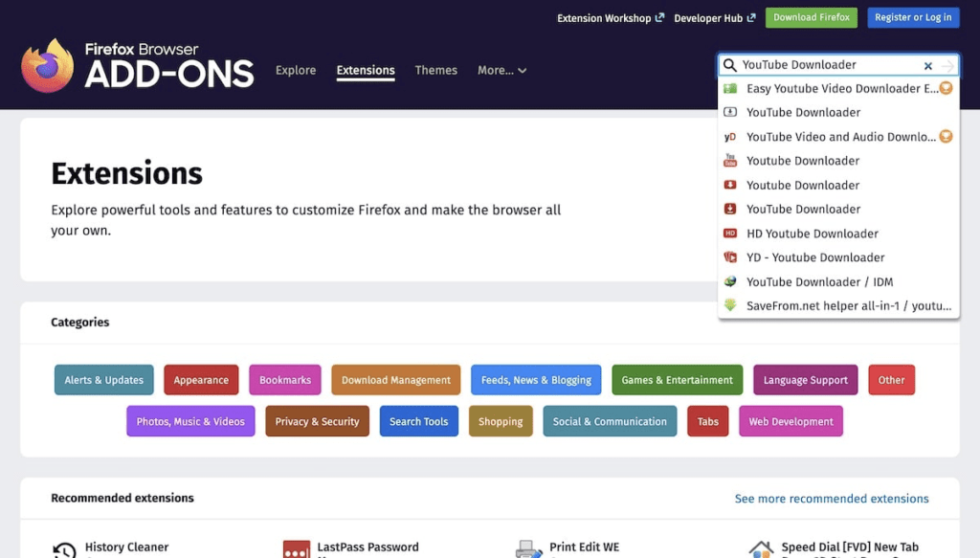This screenshot has height=558, width=980.
Task: Open the Explore tab
Action: click(x=296, y=70)
